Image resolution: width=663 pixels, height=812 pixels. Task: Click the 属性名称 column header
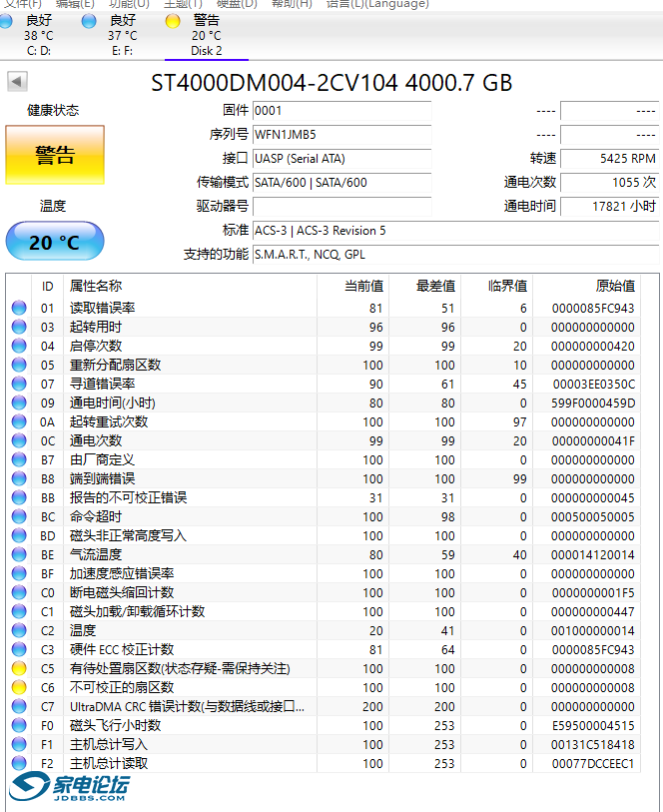[x=96, y=286]
